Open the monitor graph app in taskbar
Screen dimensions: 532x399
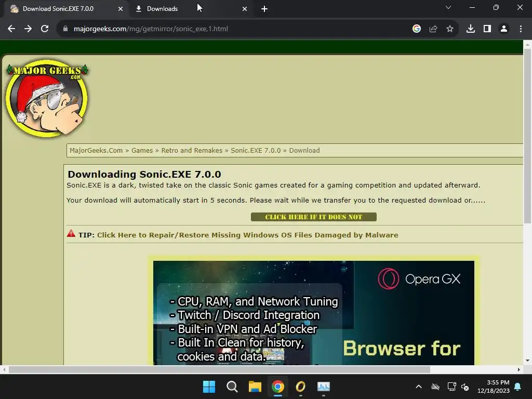point(323,387)
